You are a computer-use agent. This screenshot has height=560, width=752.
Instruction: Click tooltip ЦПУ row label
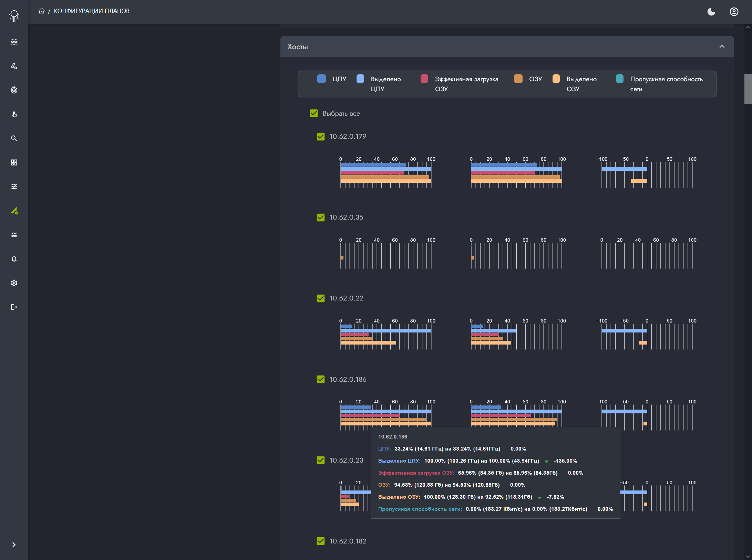(384, 449)
